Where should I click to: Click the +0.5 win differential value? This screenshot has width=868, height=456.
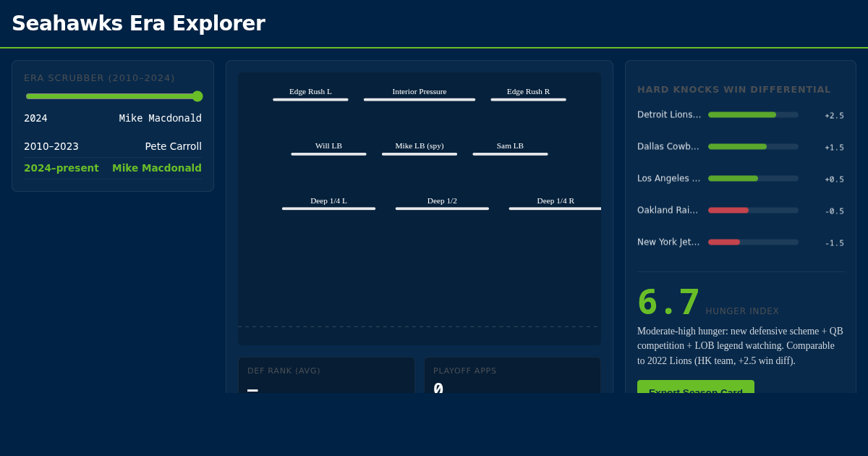[x=834, y=179]
